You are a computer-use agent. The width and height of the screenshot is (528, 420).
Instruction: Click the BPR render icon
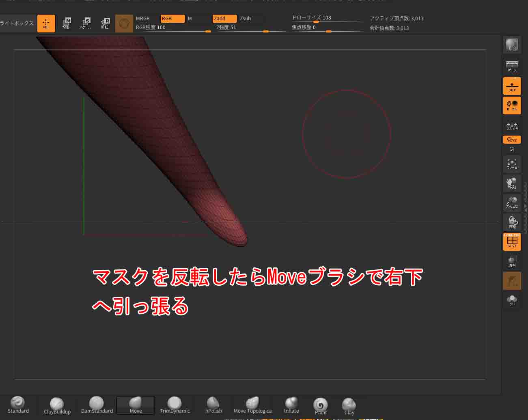512,45
